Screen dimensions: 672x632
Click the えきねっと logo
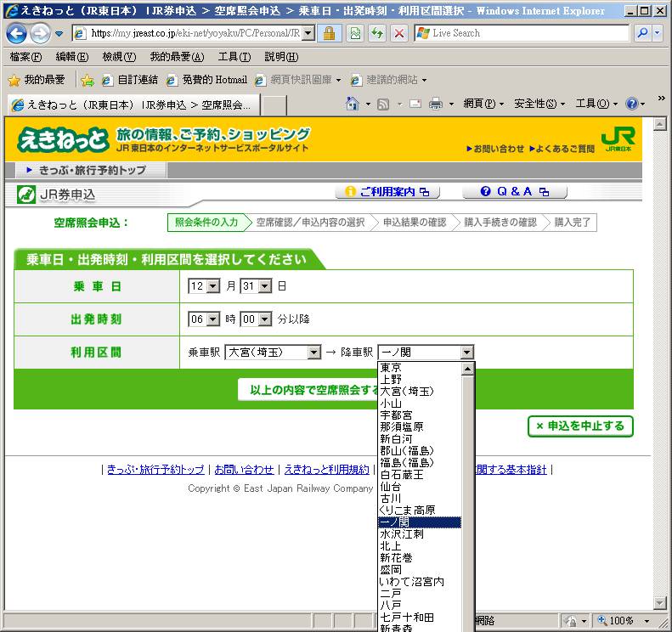(x=63, y=139)
